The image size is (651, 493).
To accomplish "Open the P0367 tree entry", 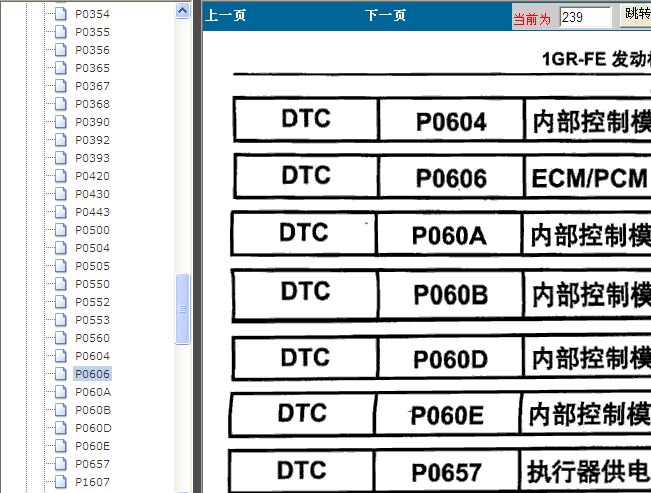I will 92,86.
